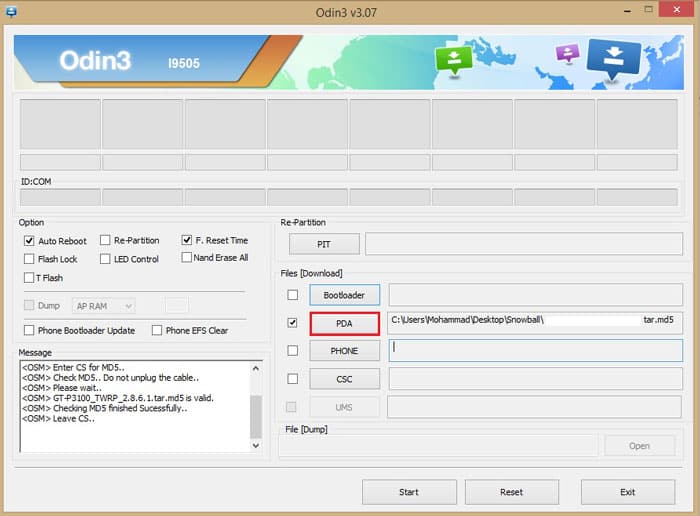Tick the CSC file checkbox

(x=292, y=379)
